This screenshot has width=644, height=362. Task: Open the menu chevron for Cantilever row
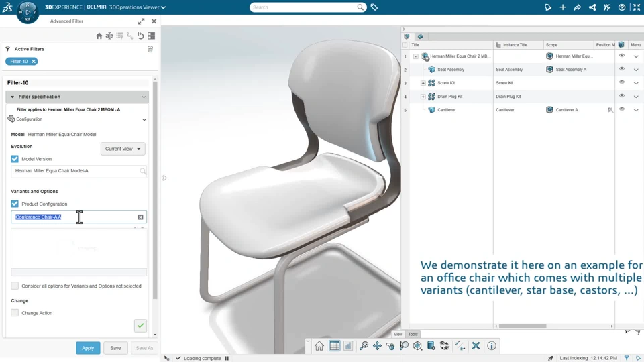pyautogui.click(x=636, y=110)
